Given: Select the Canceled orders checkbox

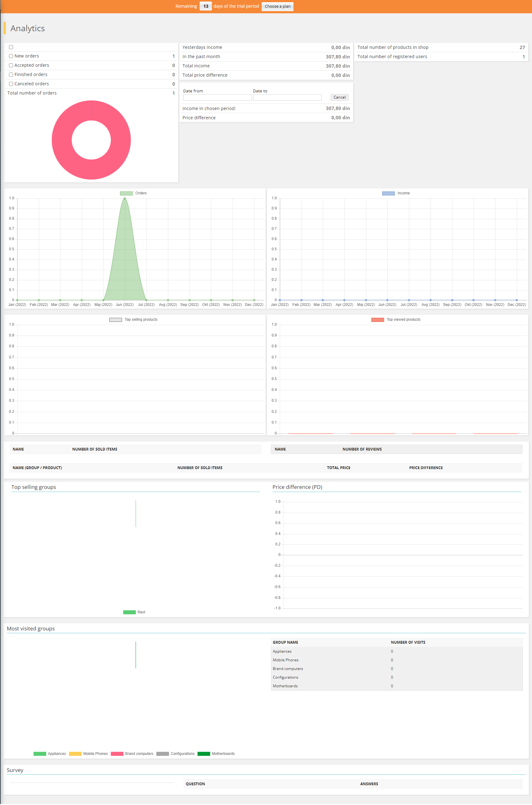Looking at the screenshot, I should coord(11,84).
